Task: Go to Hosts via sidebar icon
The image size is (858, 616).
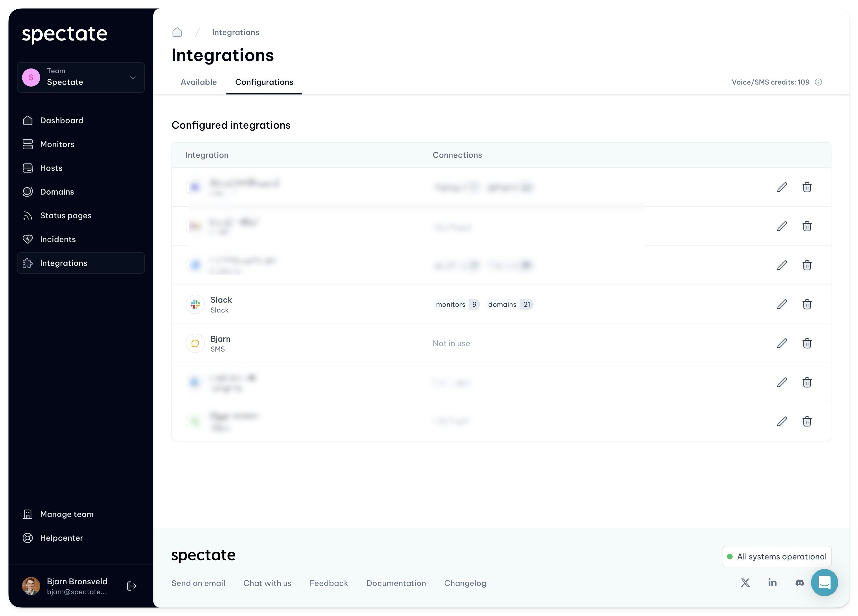Action: click(x=51, y=168)
